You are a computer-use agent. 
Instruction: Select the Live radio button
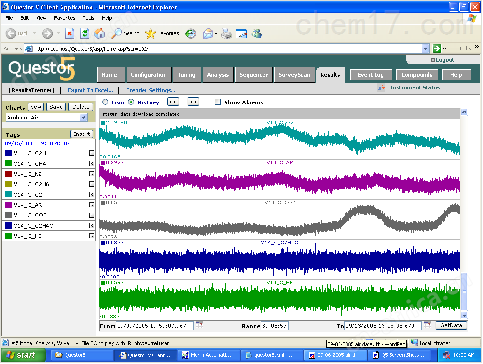coord(105,102)
